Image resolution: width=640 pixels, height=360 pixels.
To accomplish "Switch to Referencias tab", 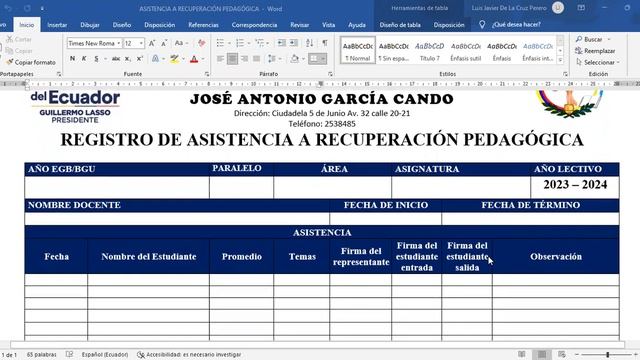I will point(203,25).
